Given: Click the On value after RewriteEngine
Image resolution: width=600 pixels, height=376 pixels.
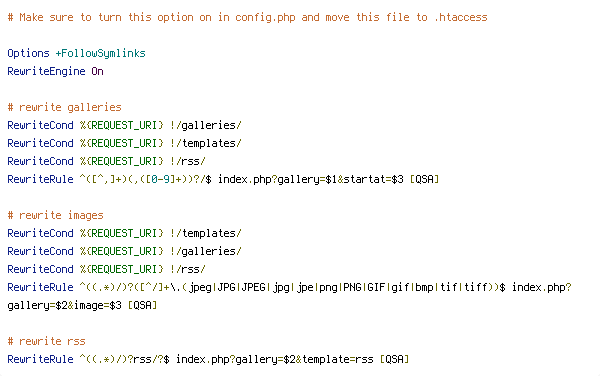Looking at the screenshot, I should click(97, 72).
